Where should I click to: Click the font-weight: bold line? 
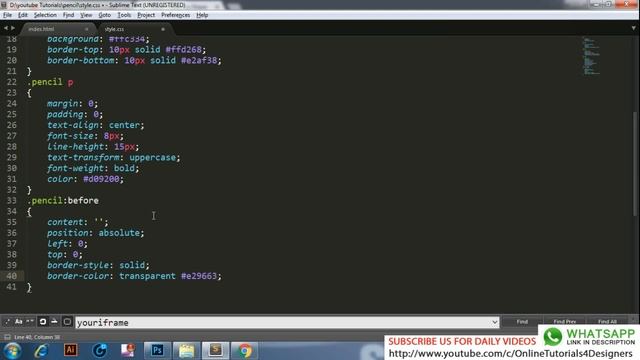click(x=93, y=168)
